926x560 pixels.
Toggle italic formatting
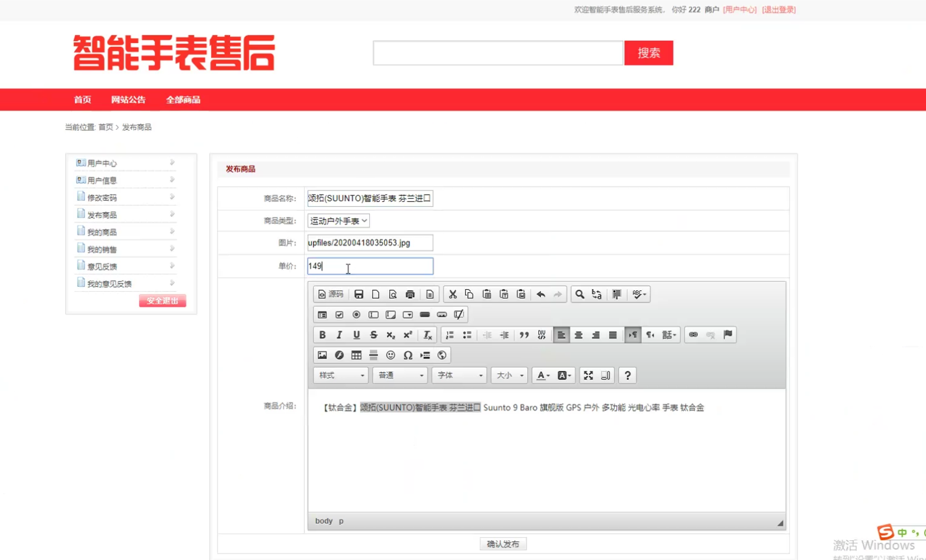(x=339, y=335)
